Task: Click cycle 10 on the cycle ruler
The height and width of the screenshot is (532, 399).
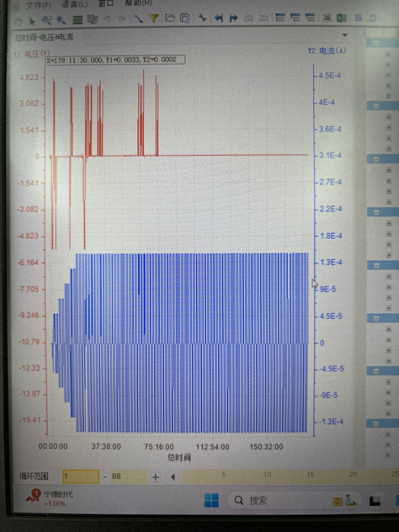Action: [x=267, y=474]
